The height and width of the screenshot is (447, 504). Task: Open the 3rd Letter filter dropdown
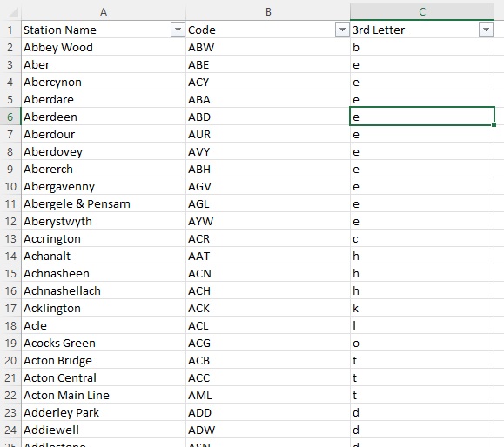pyautogui.click(x=486, y=30)
